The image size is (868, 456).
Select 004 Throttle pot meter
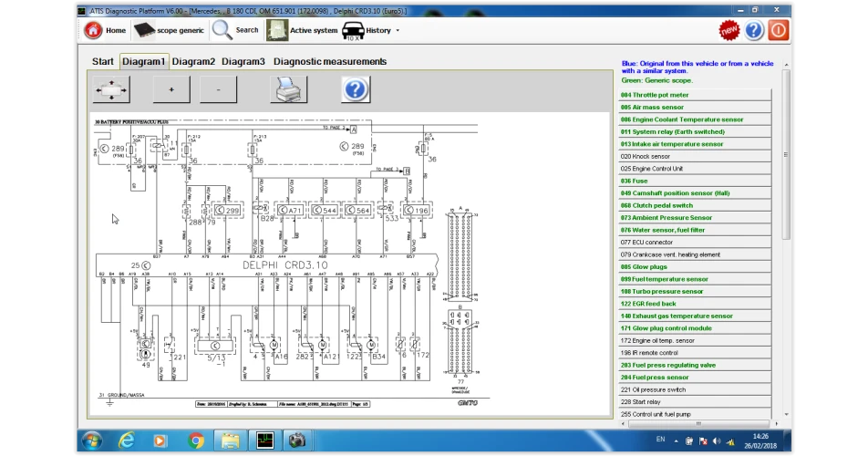(695, 95)
